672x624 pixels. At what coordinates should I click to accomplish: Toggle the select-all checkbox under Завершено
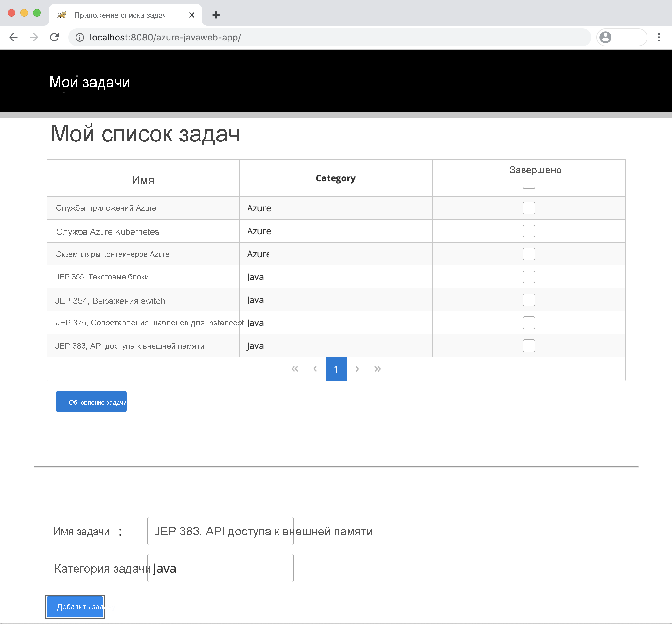(529, 184)
